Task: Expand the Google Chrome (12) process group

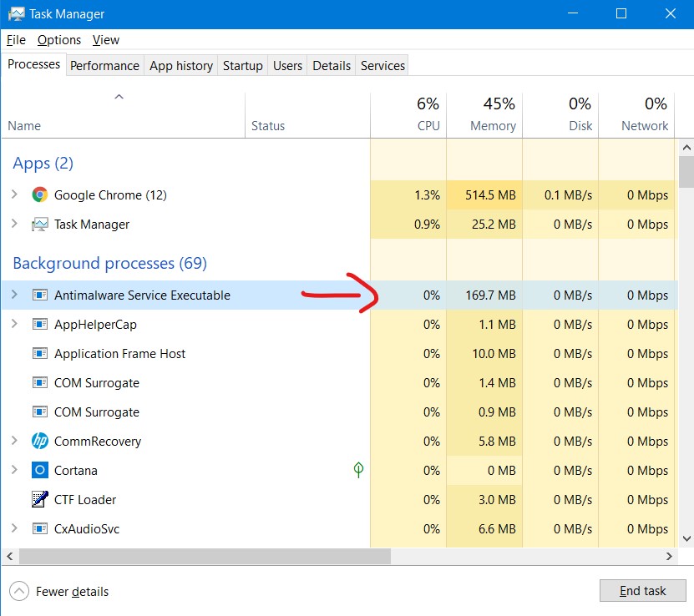Action: [14, 194]
